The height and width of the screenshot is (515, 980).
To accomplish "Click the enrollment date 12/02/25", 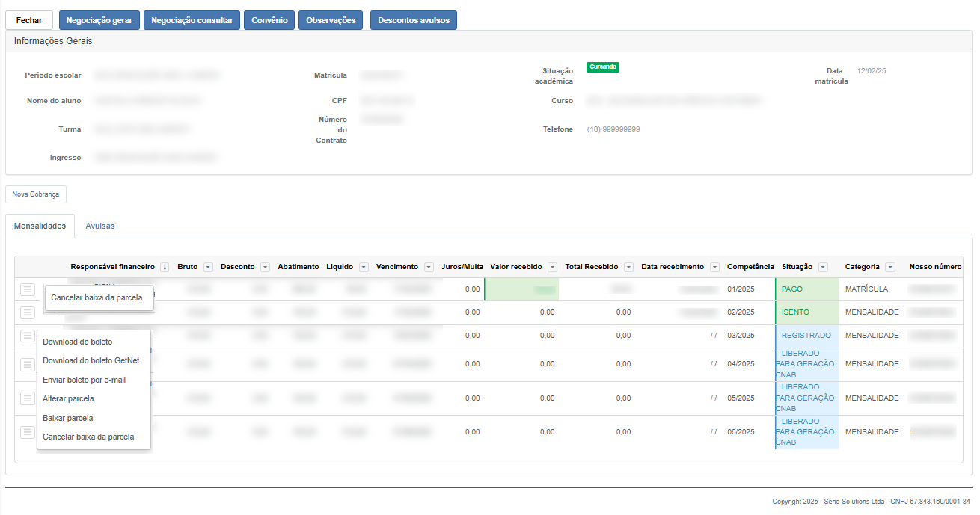I will click(x=872, y=71).
